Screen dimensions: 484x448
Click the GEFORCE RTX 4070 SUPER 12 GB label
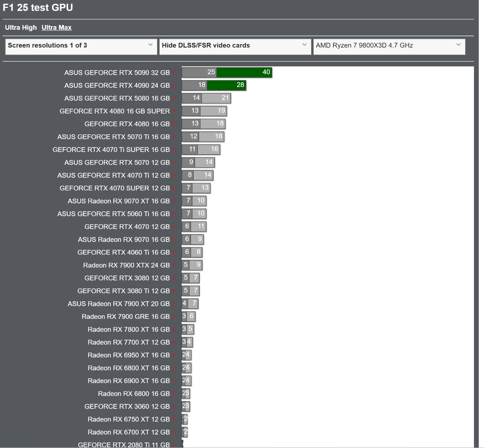pos(115,188)
